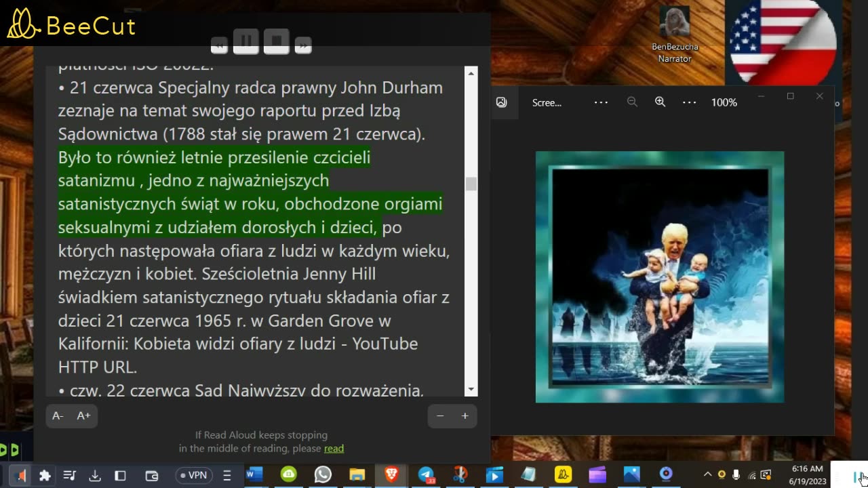
Task: Open the purple clapperboard app on taskbar
Action: tap(597, 475)
